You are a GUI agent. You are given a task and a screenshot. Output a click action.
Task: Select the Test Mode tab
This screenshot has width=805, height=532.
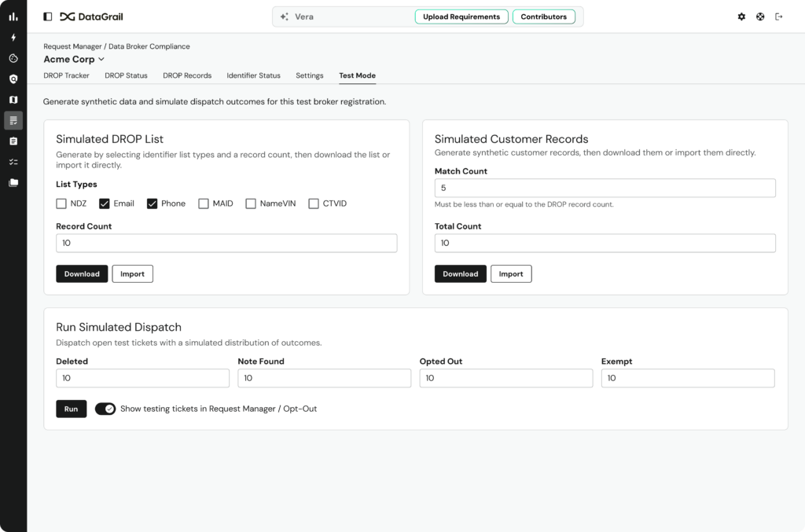(358, 75)
